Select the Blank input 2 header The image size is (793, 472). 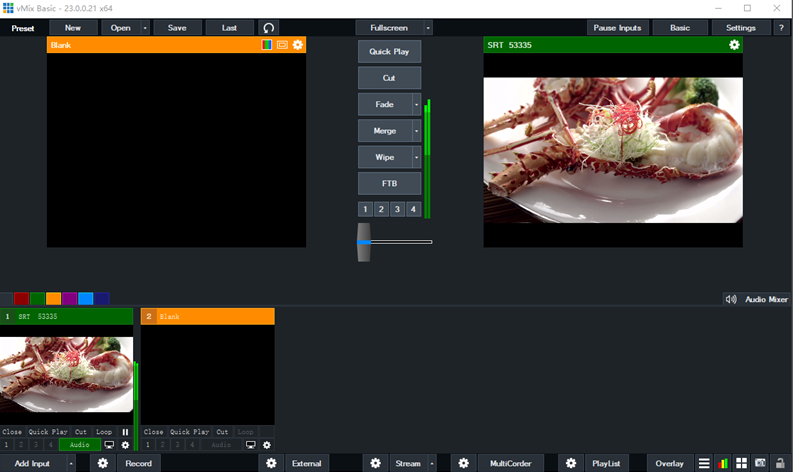208,316
